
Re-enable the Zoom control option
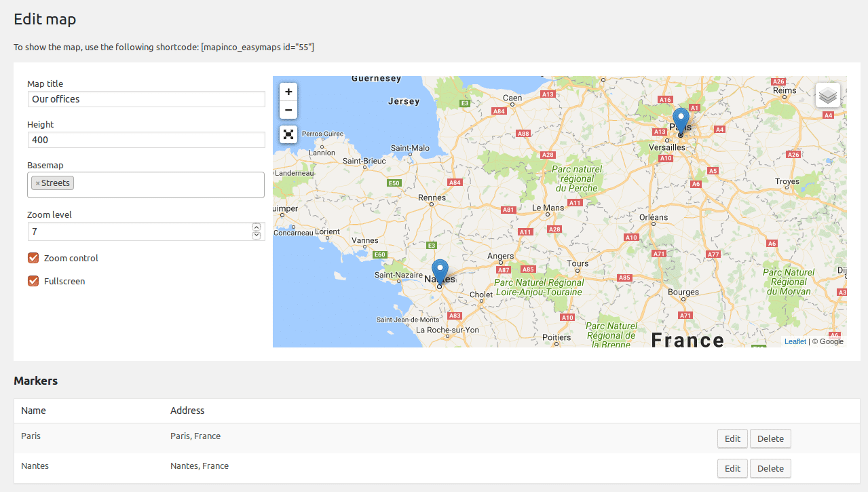coord(33,258)
